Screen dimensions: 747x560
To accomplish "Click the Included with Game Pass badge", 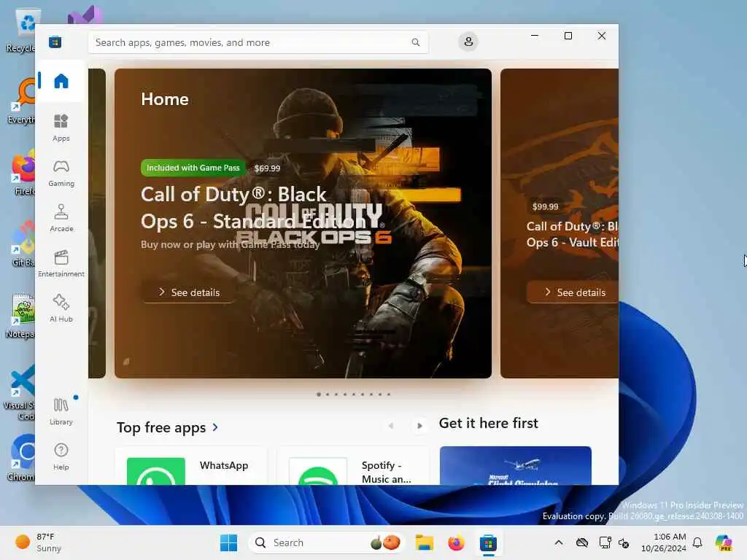I will point(193,168).
